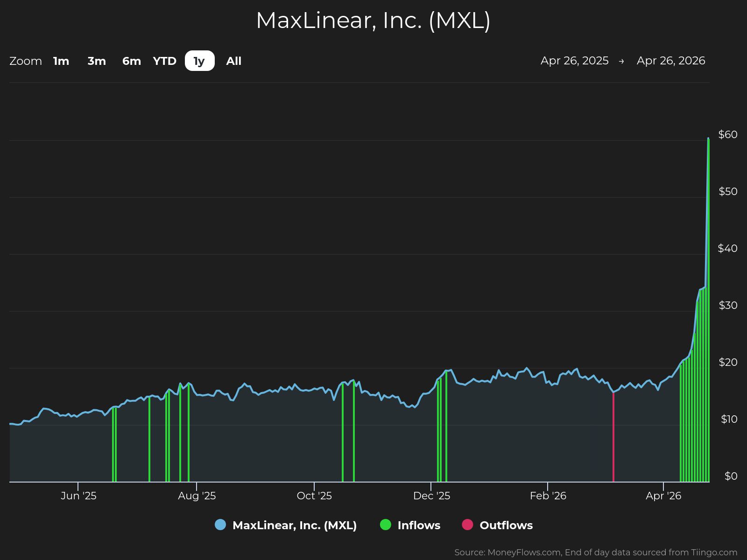Show All available price history
The height and width of the screenshot is (560, 747).
233,61
